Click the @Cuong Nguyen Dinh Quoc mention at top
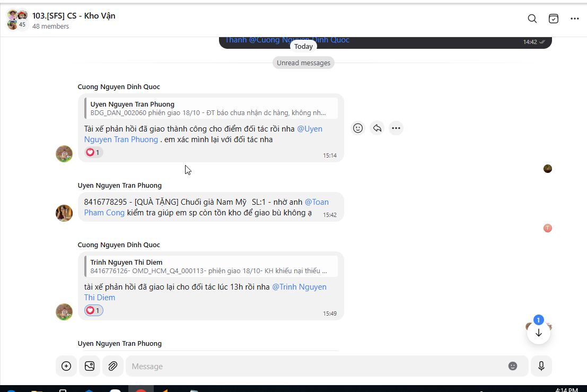 coord(299,40)
